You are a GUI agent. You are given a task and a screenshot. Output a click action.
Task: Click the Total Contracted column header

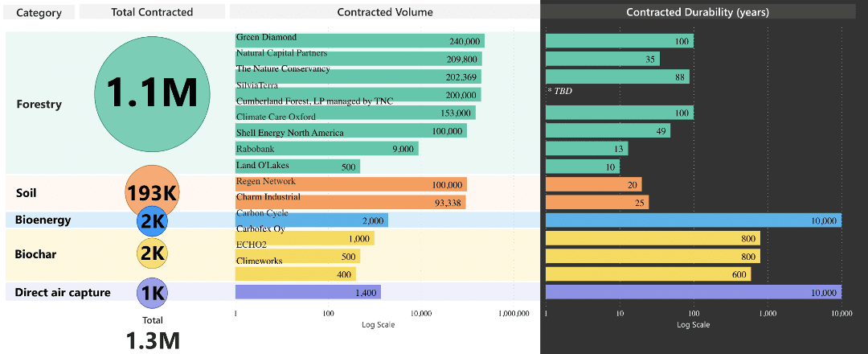point(152,11)
